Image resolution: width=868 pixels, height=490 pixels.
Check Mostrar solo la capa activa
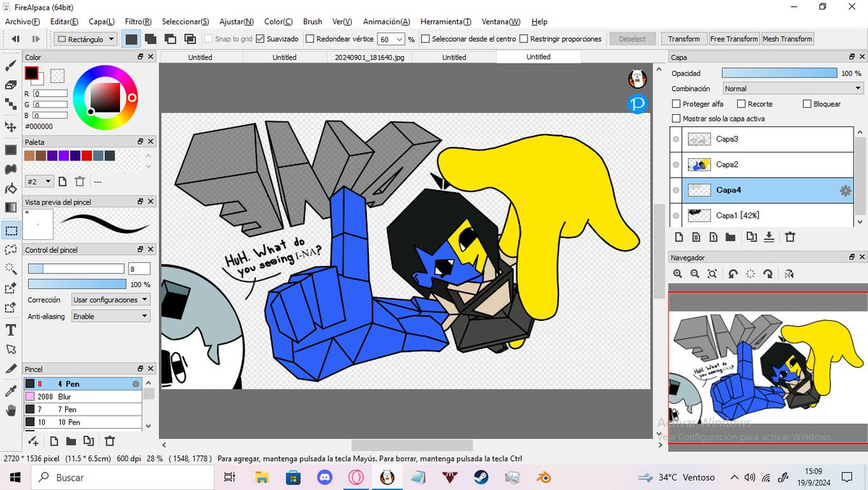point(676,119)
